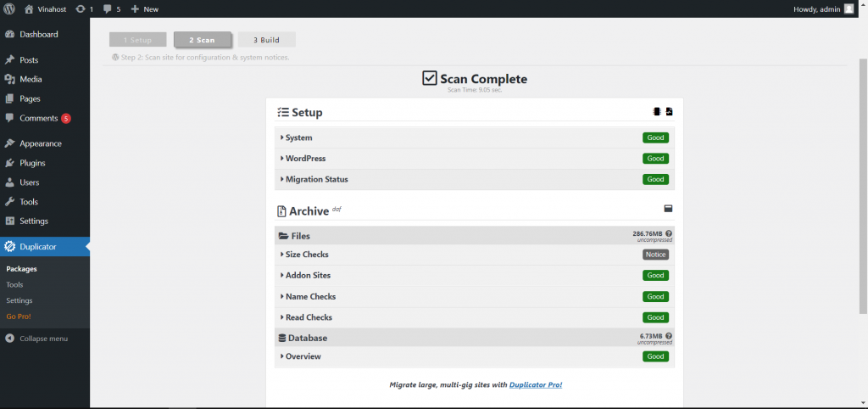Select the 3 Build step tab
Viewport: 868px width, 409px height.
pyautogui.click(x=266, y=40)
